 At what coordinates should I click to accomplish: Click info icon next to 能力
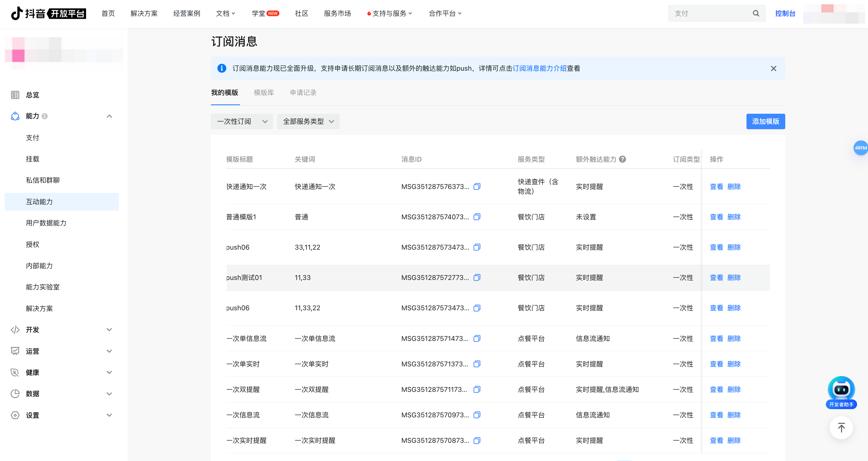pyautogui.click(x=45, y=116)
